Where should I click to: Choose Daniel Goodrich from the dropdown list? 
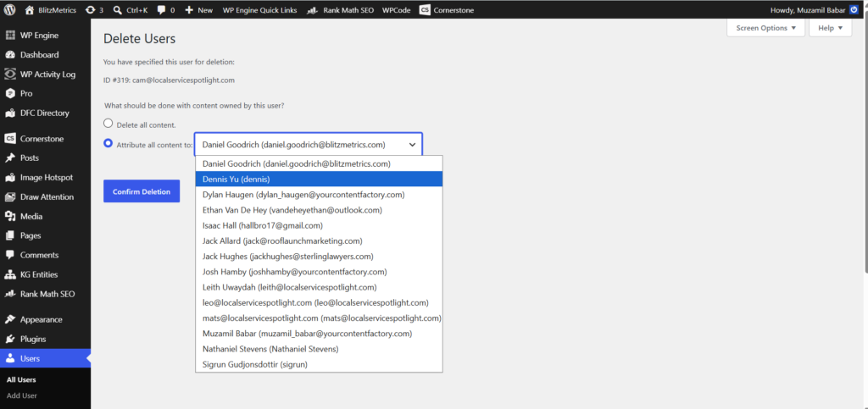319,163
